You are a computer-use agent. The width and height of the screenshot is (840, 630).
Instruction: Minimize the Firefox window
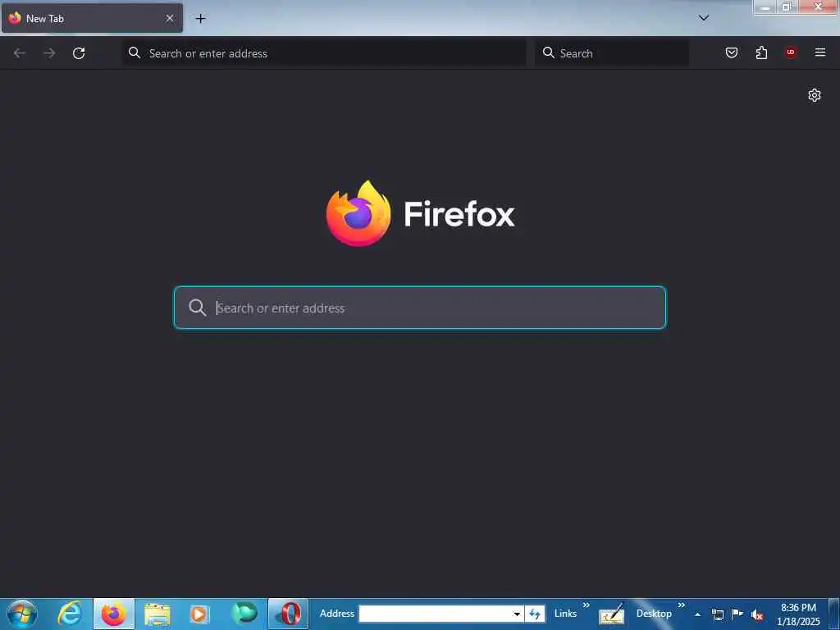(765, 7)
